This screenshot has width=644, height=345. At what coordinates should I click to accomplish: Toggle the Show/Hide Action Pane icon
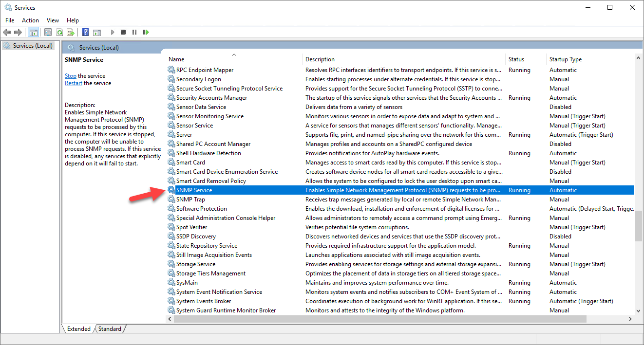(97, 32)
